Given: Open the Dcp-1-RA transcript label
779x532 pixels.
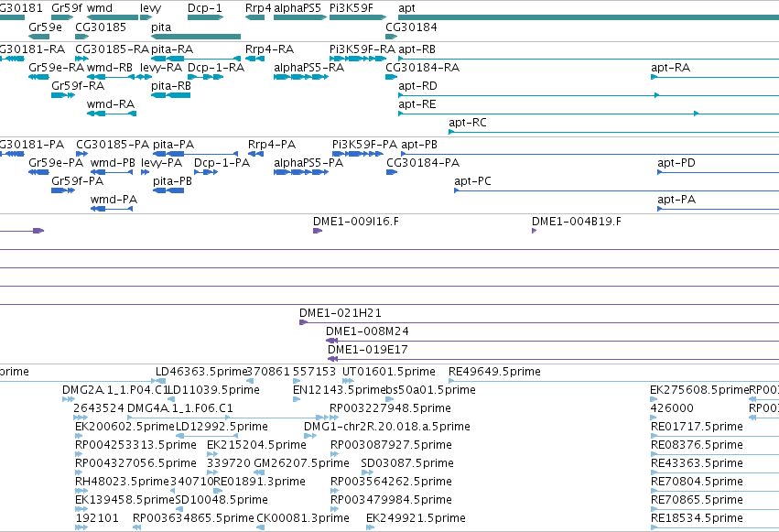Looking at the screenshot, I should coord(216,67).
